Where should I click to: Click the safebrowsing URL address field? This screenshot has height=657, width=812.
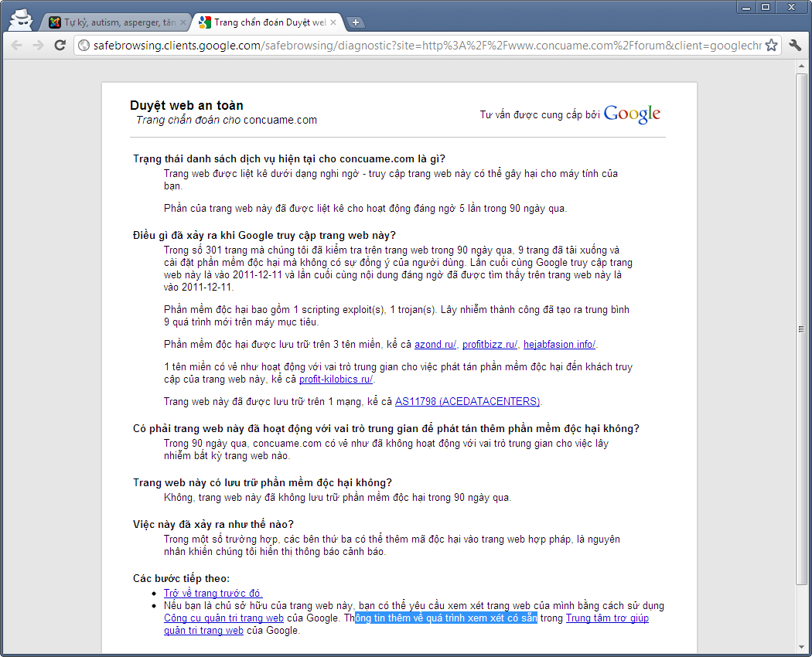click(x=427, y=46)
